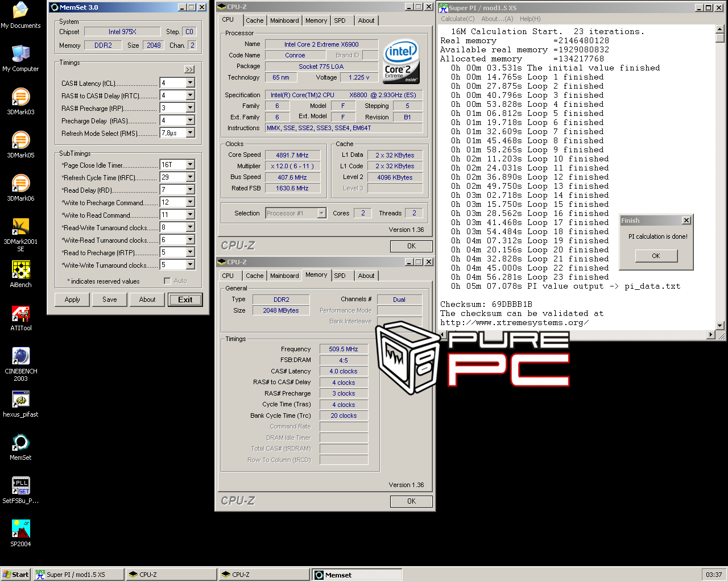Click the DRAM Frequency value 509.5 MHz
The height and width of the screenshot is (582, 728).
coord(344,349)
